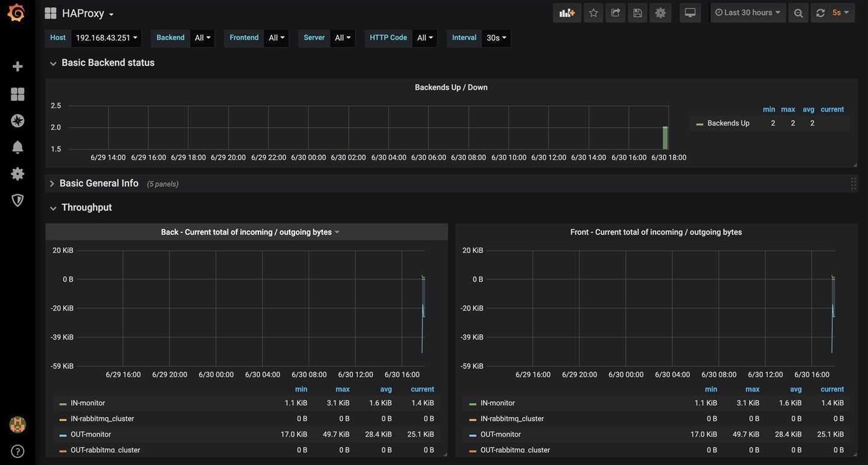The image size is (868, 465).
Task: Click OUT-monitor color swatch in Front panel
Action: click(473, 435)
